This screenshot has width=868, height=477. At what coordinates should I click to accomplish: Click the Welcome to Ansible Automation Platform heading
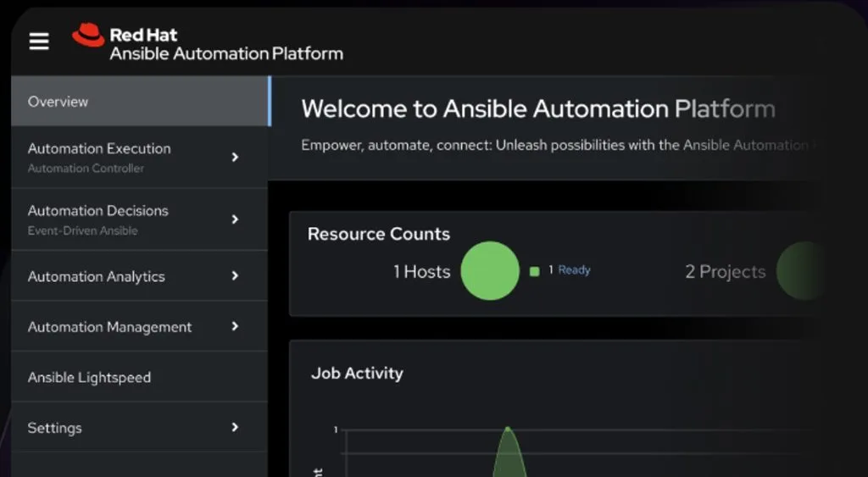[538, 109]
